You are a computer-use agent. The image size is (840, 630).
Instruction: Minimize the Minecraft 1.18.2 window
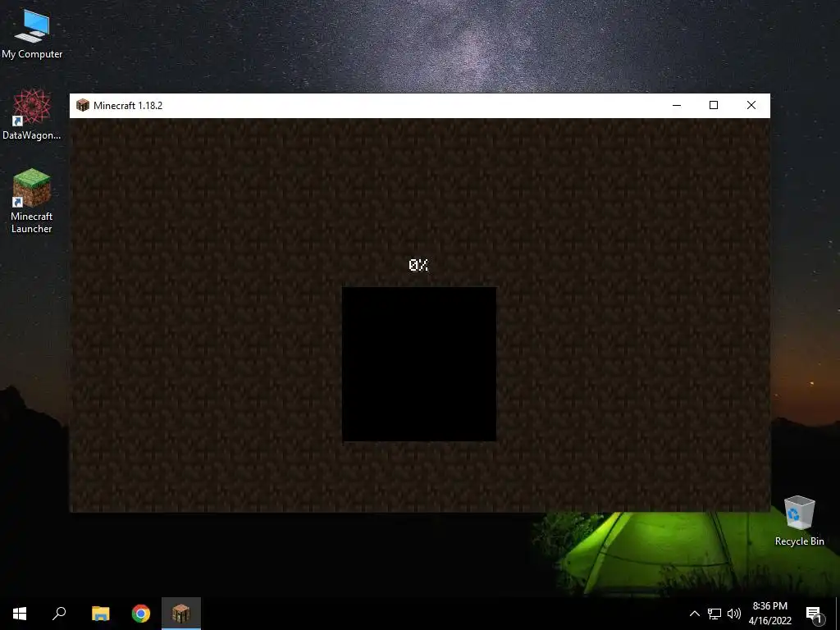coord(677,105)
